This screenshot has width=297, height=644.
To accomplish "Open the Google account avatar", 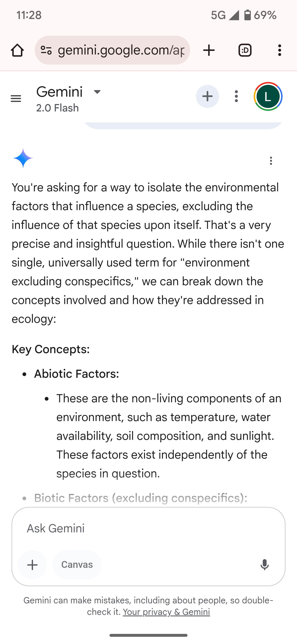I will [268, 97].
